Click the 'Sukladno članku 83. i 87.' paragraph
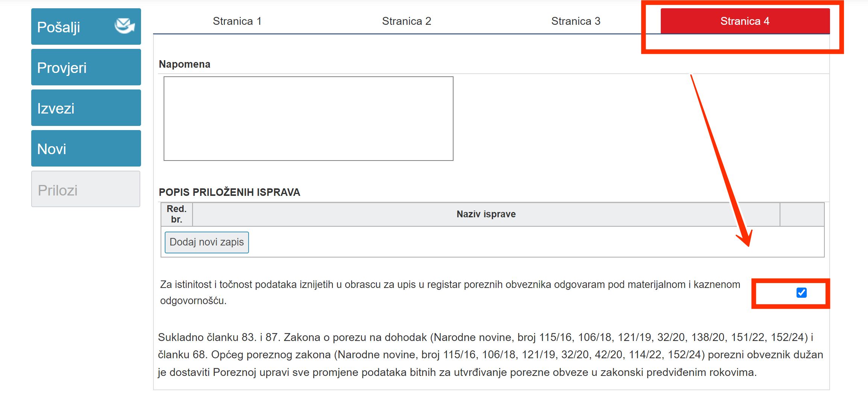The width and height of the screenshot is (868, 403). coord(490,355)
